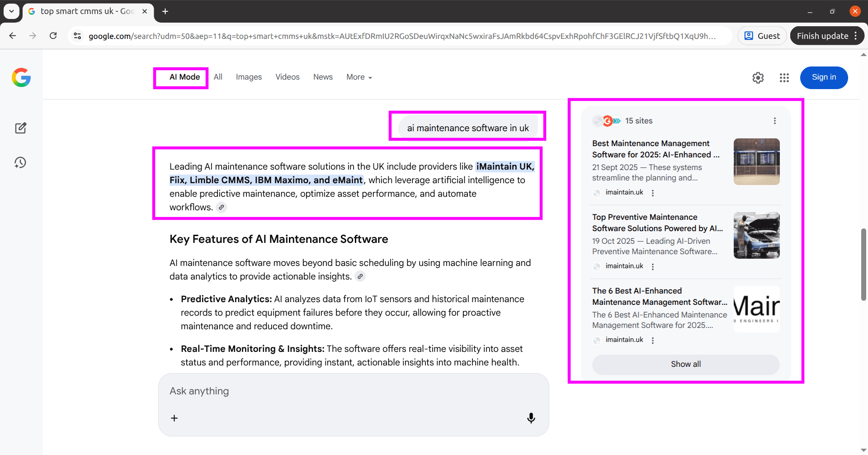Click the Google logo
The image size is (868, 455).
pyautogui.click(x=21, y=77)
